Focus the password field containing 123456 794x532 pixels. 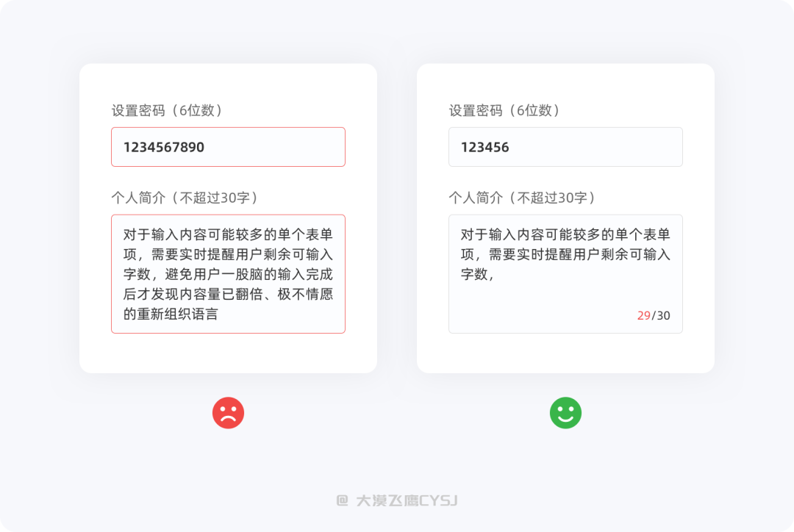[x=565, y=147]
